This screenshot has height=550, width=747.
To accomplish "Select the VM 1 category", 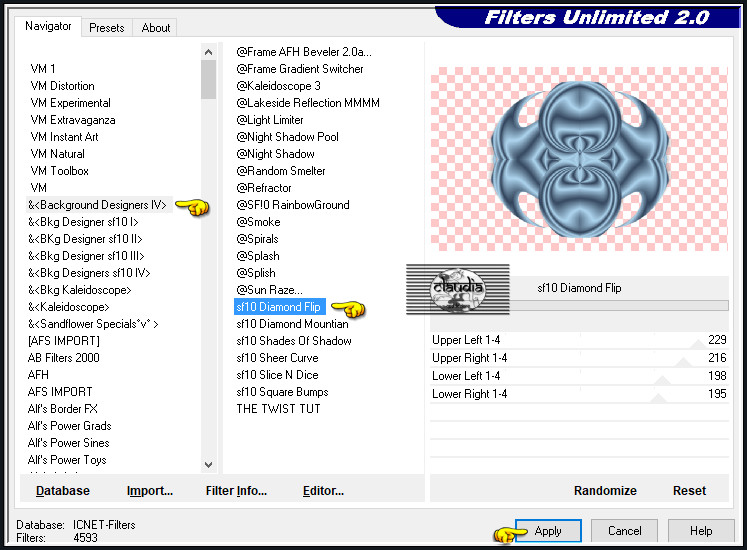I will coord(43,69).
